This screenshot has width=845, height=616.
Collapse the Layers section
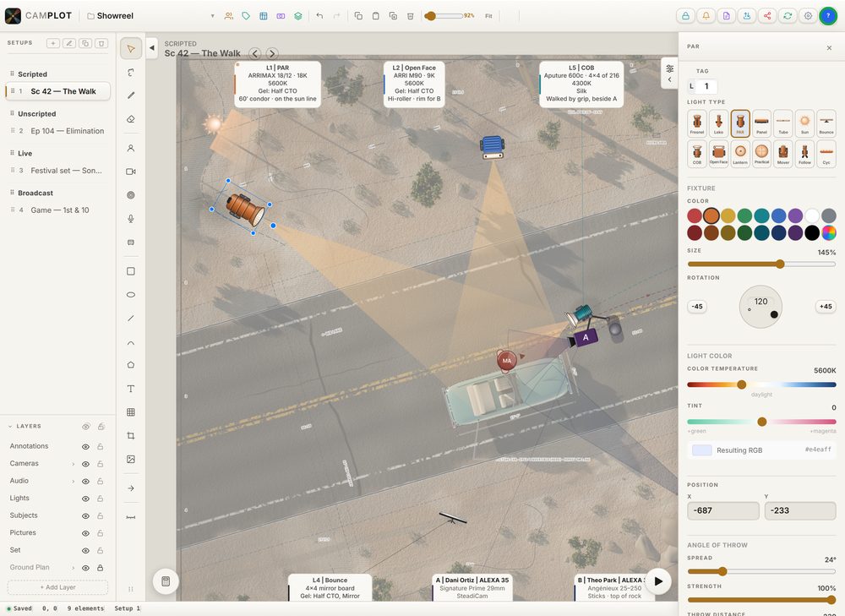coord(9,426)
